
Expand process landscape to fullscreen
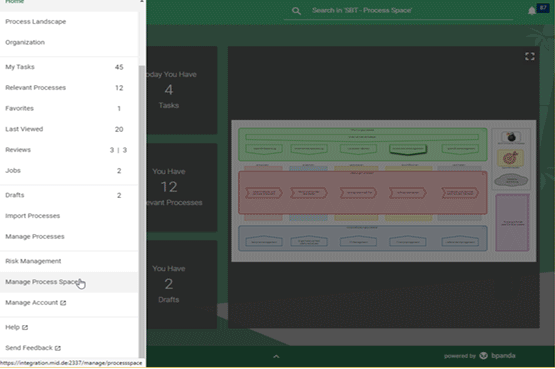click(530, 57)
